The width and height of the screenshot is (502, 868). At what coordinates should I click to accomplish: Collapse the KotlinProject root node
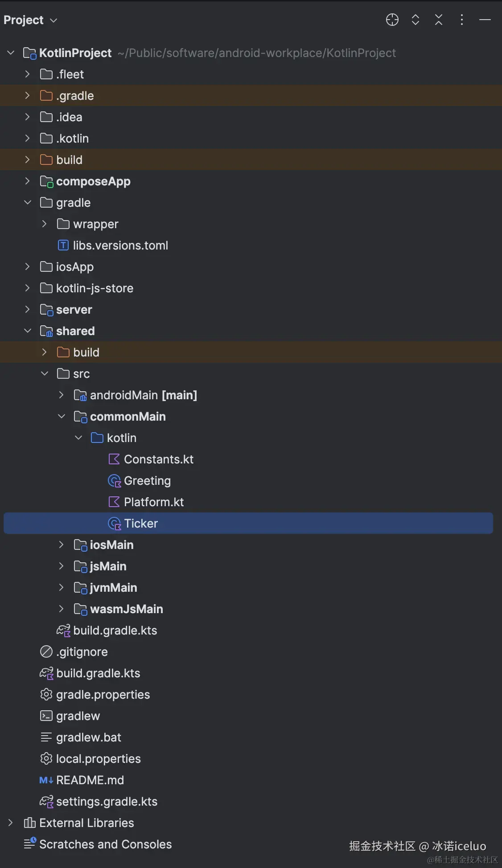tap(11, 53)
